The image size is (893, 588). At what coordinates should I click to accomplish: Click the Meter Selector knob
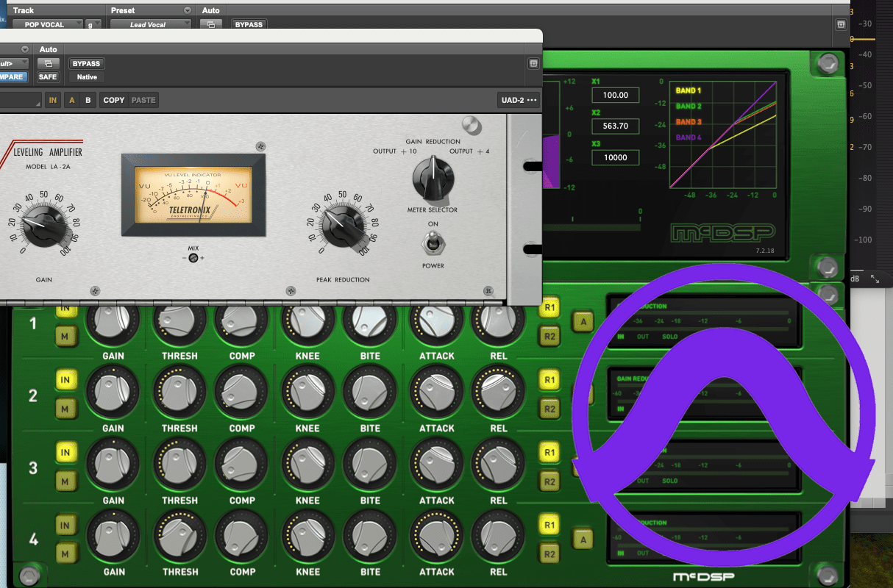click(433, 180)
